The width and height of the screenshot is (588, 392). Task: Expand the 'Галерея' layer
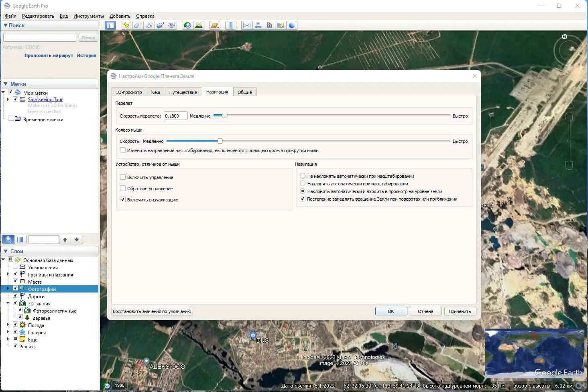coord(8,332)
